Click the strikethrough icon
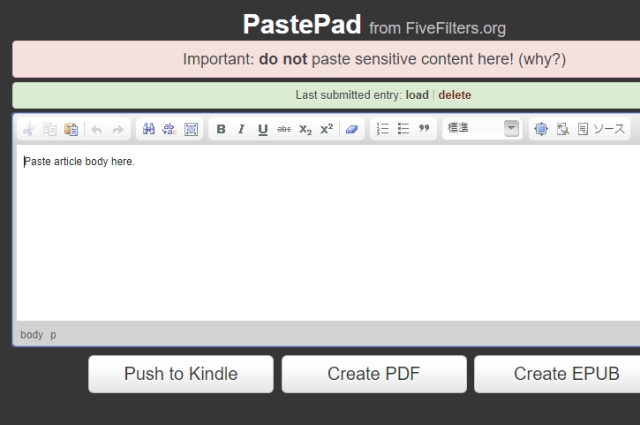 tap(282, 129)
